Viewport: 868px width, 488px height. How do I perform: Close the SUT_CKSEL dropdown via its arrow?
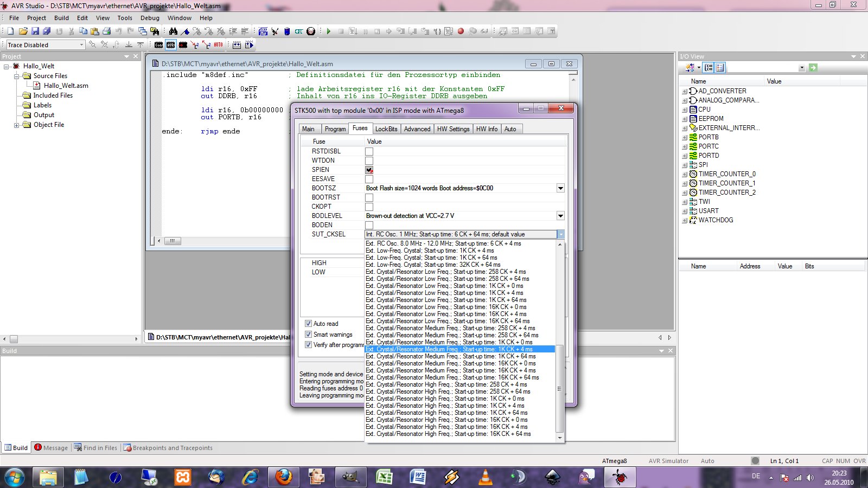[x=560, y=234]
